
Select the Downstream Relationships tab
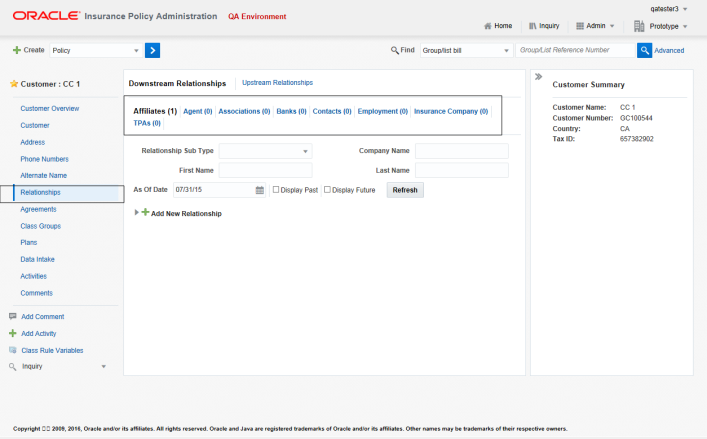coord(177,83)
